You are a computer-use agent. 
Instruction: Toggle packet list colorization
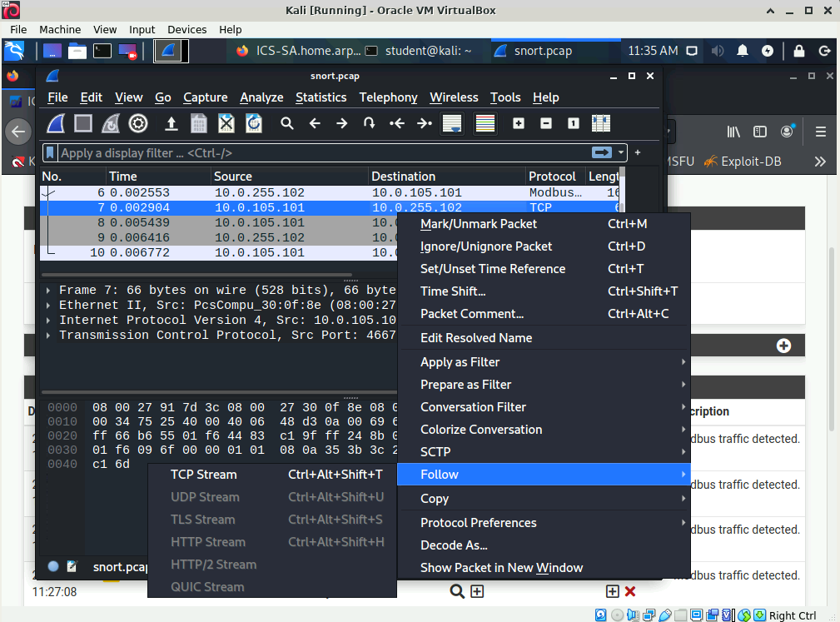coord(485,124)
